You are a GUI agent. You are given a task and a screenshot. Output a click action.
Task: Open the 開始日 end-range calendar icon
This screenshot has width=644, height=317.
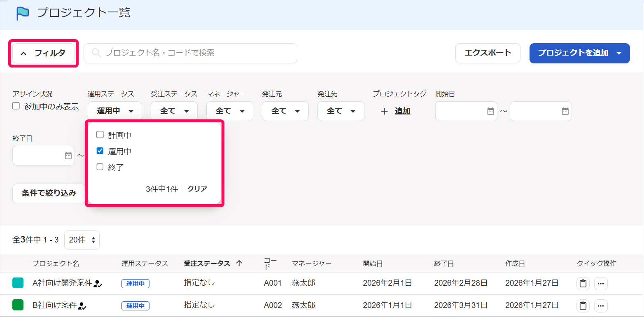pos(565,111)
